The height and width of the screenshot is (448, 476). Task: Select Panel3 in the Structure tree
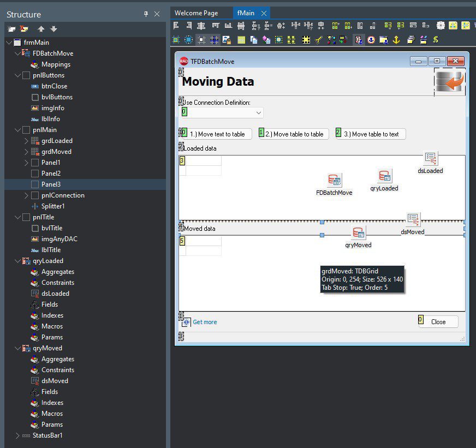pyautogui.click(x=51, y=184)
